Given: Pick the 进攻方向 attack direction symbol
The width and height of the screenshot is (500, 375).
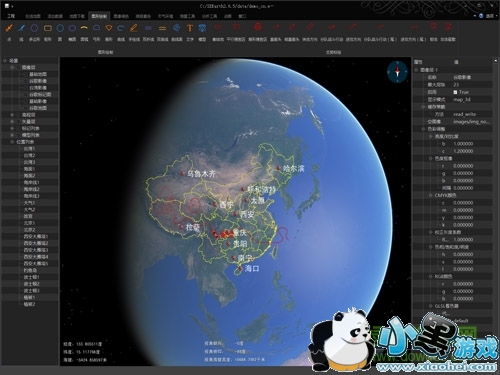Looking at the screenshot, I should pos(353,32).
